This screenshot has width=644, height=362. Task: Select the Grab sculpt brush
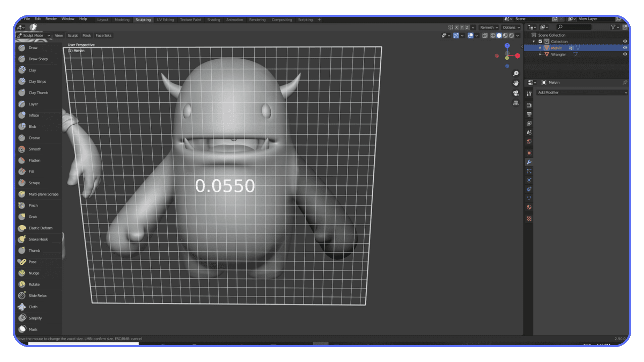33,217
